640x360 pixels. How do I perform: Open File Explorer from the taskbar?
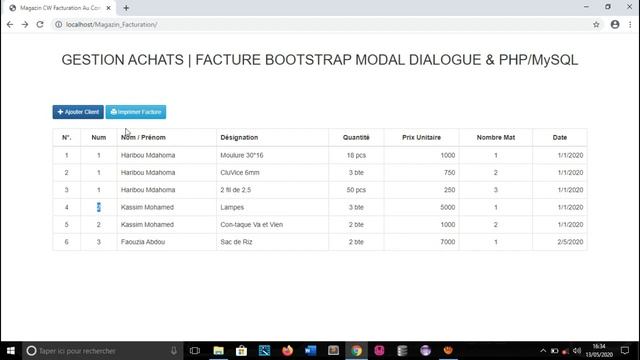(x=218, y=351)
